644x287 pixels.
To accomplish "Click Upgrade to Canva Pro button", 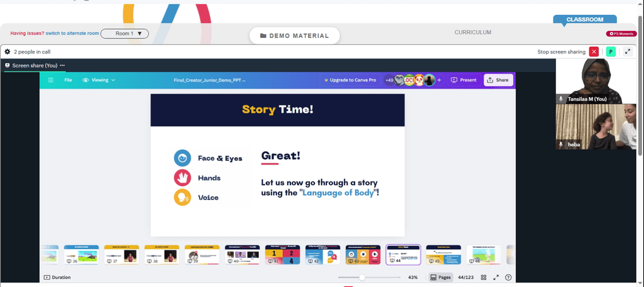I will point(350,80).
